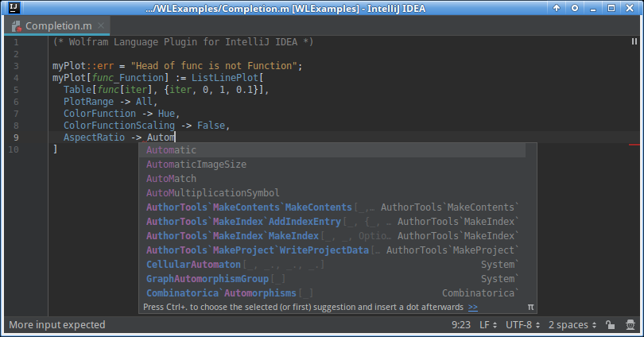Click PlotRange on line 6
This screenshot has width=644, height=337.
(x=88, y=102)
